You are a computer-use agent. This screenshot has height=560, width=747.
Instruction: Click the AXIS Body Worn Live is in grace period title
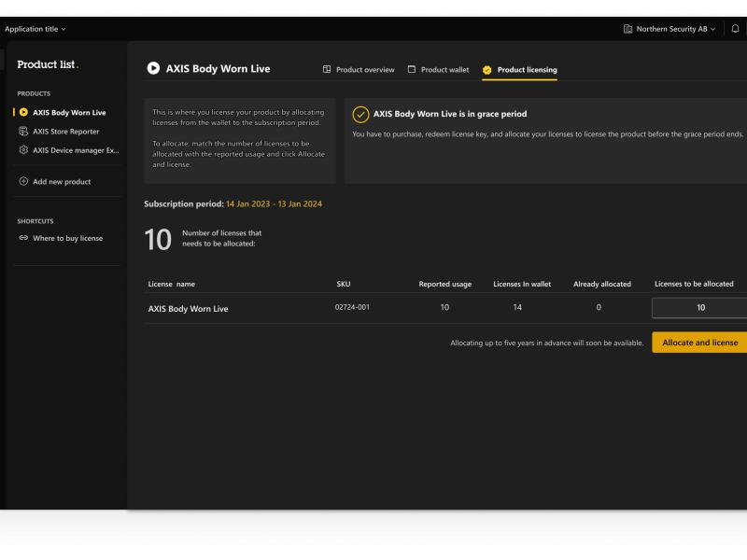(450, 114)
